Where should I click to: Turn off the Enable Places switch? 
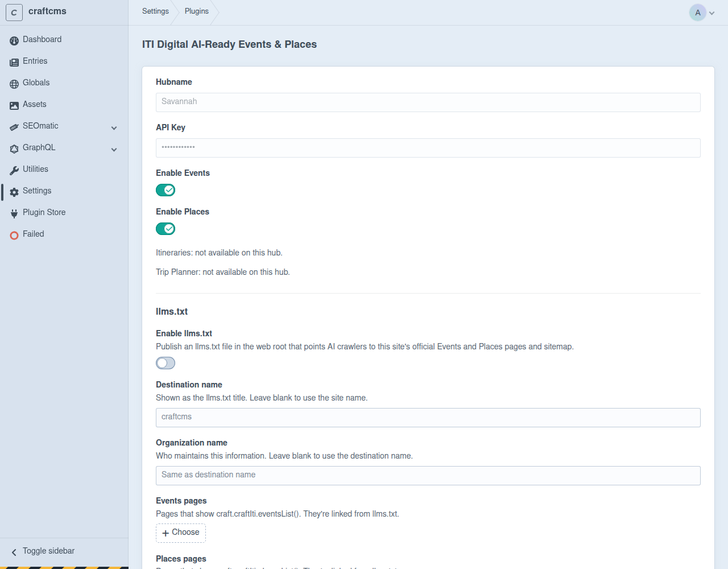pos(166,229)
